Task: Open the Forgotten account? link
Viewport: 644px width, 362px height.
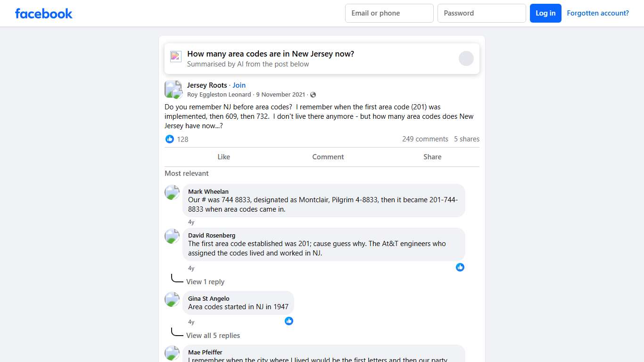Action: click(x=598, y=13)
